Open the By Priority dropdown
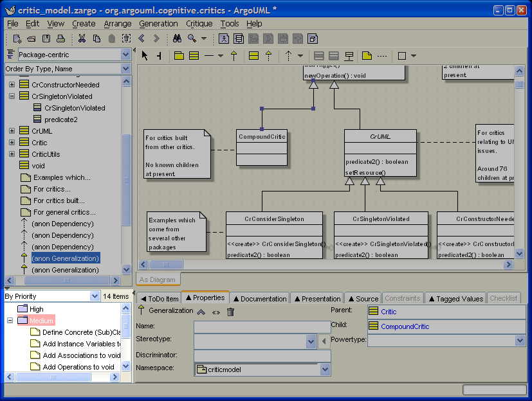532x401 pixels. tap(95, 296)
